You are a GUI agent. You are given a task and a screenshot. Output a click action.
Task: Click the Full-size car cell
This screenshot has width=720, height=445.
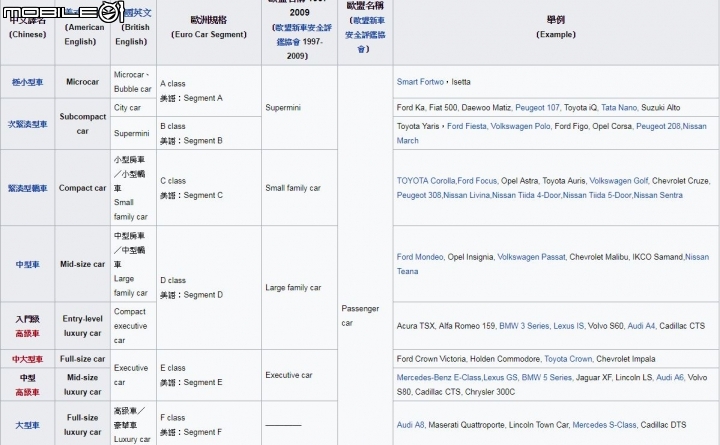point(82,359)
